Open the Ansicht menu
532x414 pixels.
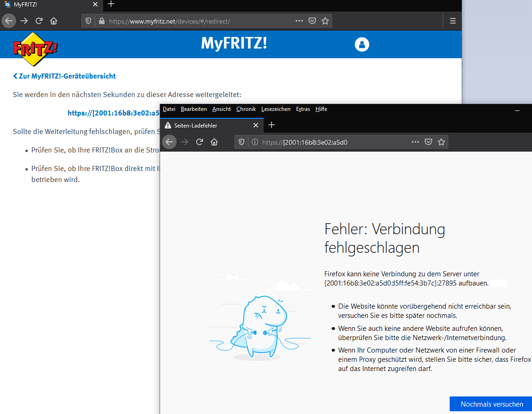[x=222, y=109]
